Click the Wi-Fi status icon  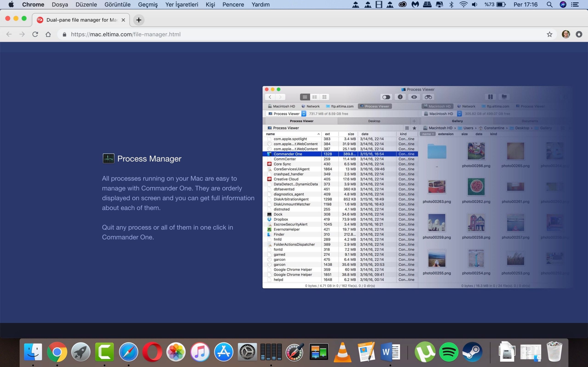click(463, 4)
